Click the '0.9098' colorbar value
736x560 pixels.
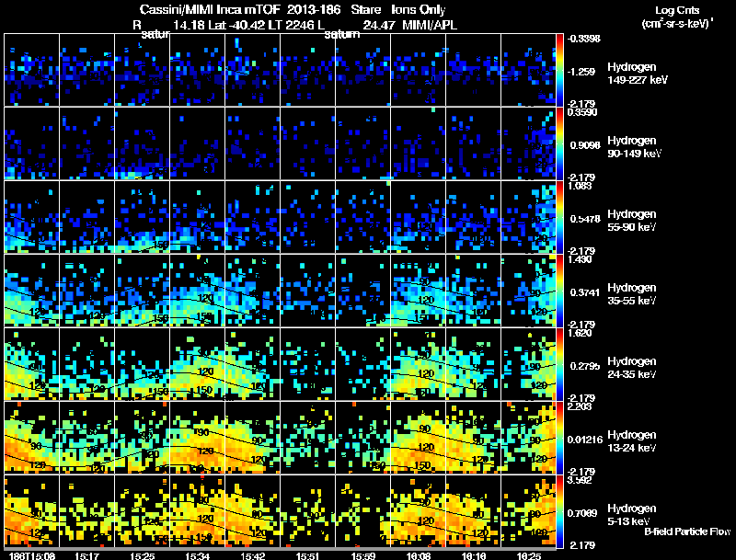point(585,145)
